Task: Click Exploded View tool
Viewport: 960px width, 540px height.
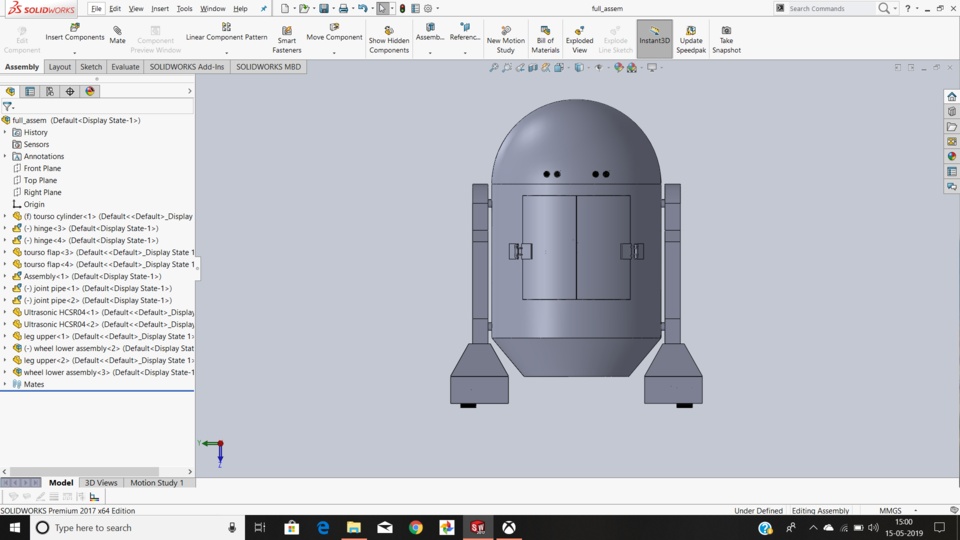Action: (579, 40)
